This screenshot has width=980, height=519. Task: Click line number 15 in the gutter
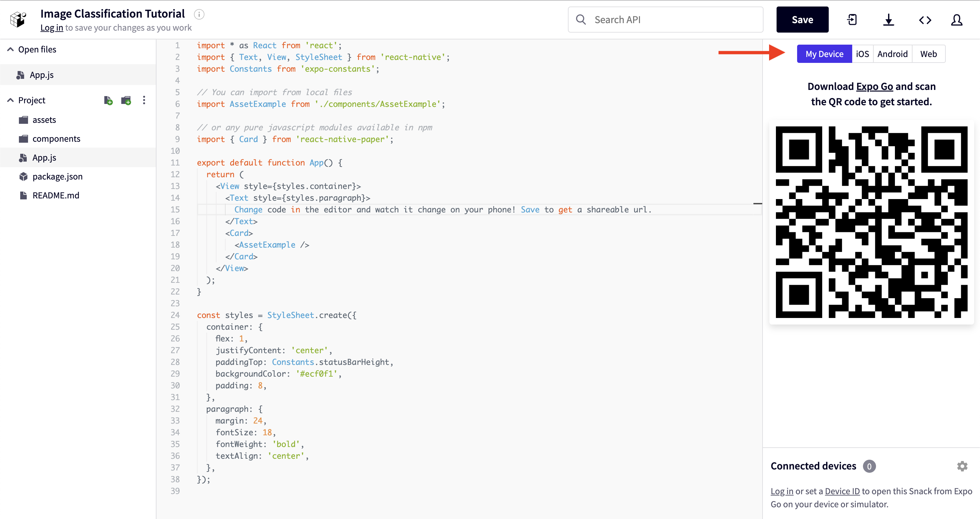pos(175,210)
